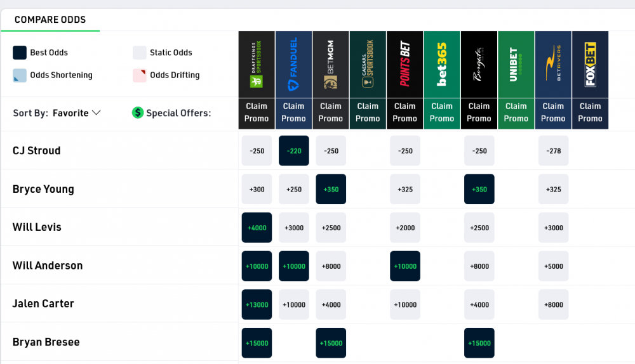The height and width of the screenshot is (364, 635).
Task: Select CJ Stroud -220 FanDuel odds
Action: pyautogui.click(x=294, y=151)
